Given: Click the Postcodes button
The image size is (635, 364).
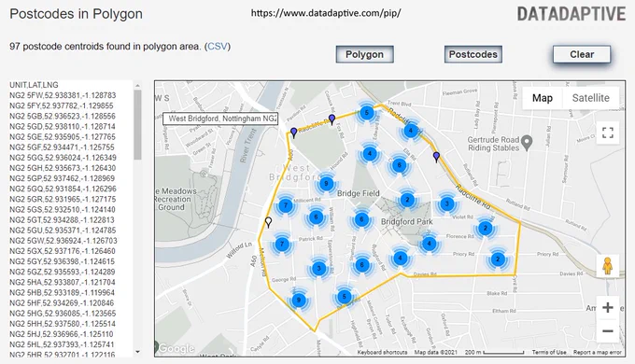Looking at the screenshot, I should tap(473, 54).
